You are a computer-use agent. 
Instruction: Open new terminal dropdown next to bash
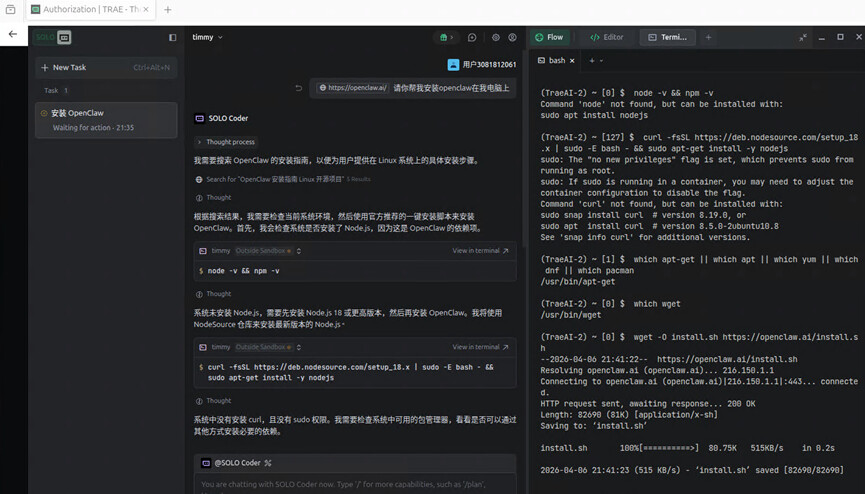click(600, 61)
